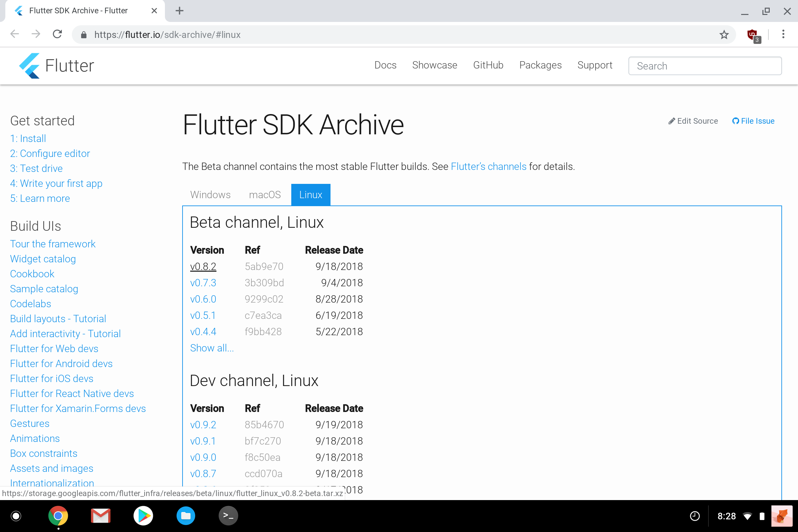This screenshot has width=798, height=532.
Task: Switch to the Windows tab
Action: point(210,195)
